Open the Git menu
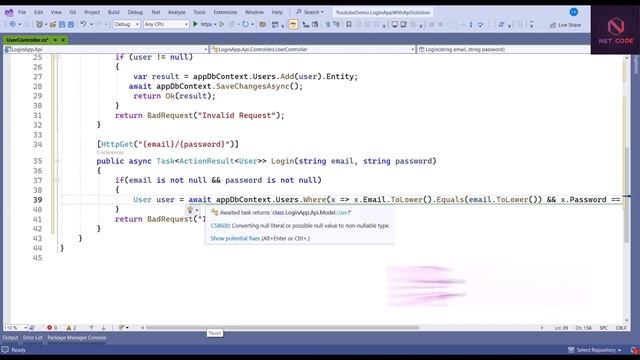This screenshot has width=640, height=360. [73, 12]
